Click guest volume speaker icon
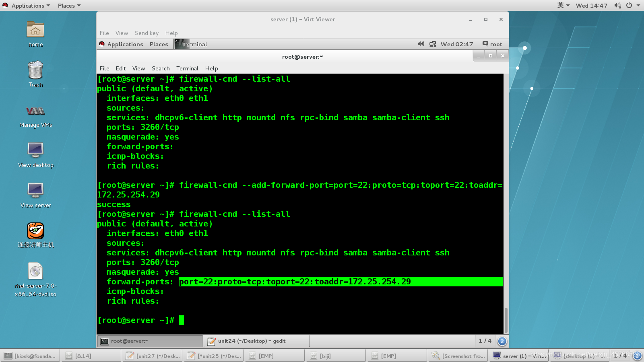 [x=421, y=44]
